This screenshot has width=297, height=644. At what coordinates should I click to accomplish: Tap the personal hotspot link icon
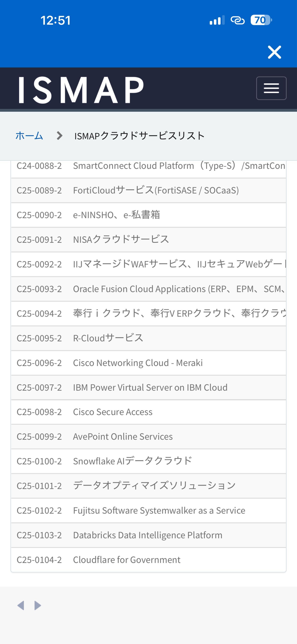tap(237, 20)
